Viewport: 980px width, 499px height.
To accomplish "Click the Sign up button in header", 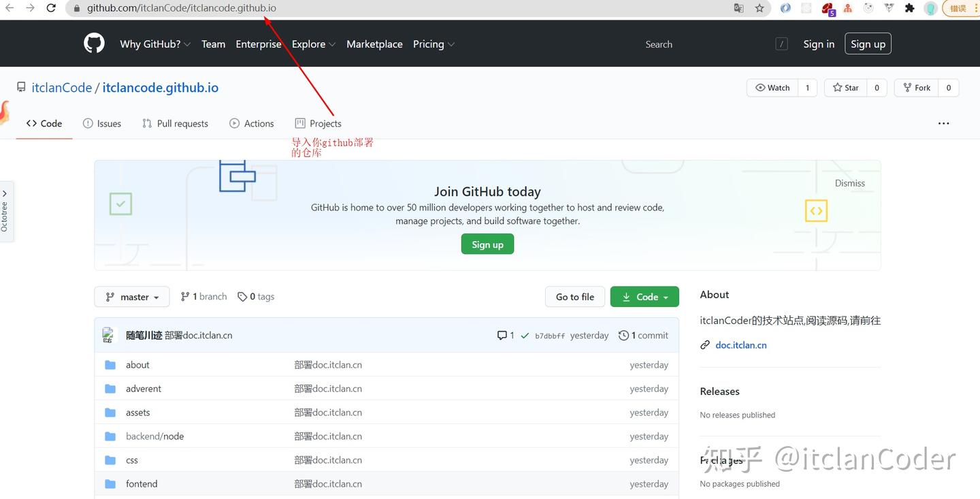I will [868, 44].
